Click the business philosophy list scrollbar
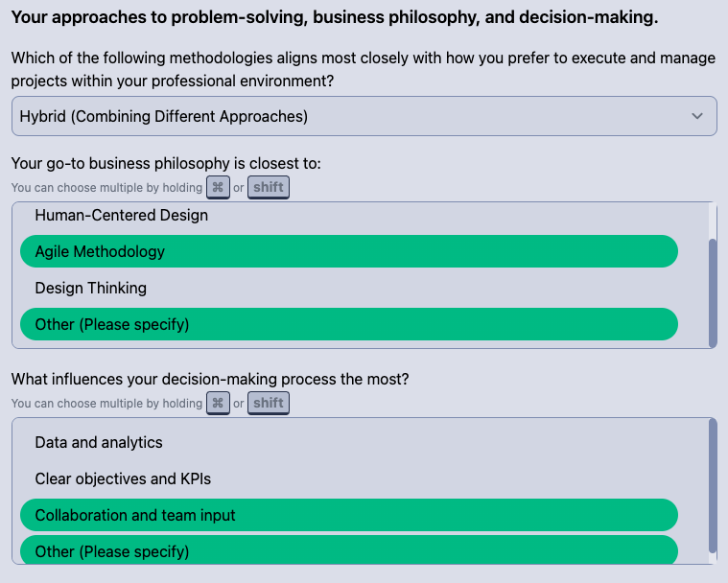 point(713,291)
